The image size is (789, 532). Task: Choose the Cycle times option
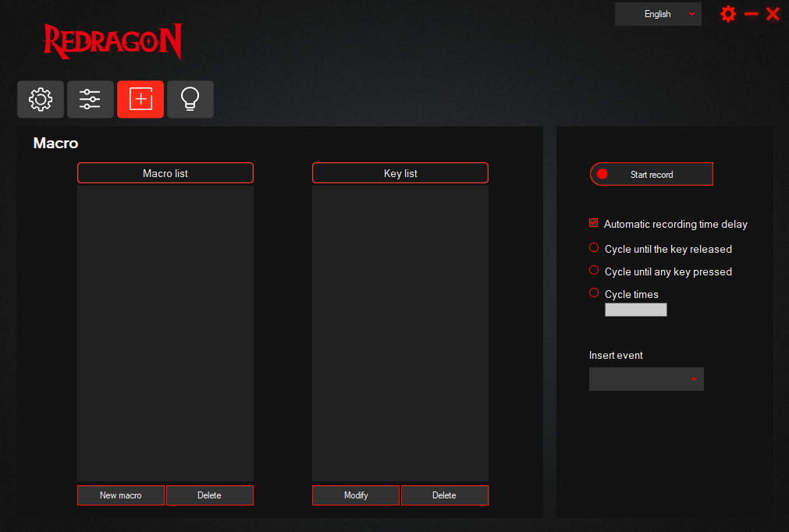coord(594,293)
